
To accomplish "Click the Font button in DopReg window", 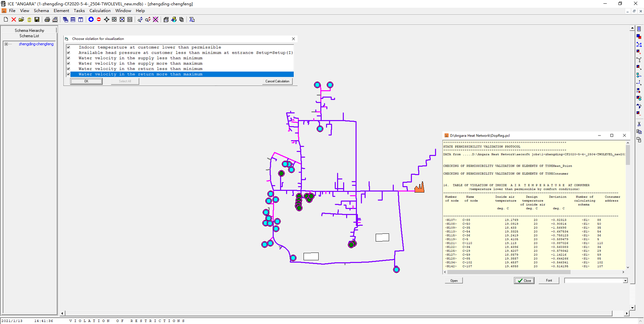I will [549, 281].
